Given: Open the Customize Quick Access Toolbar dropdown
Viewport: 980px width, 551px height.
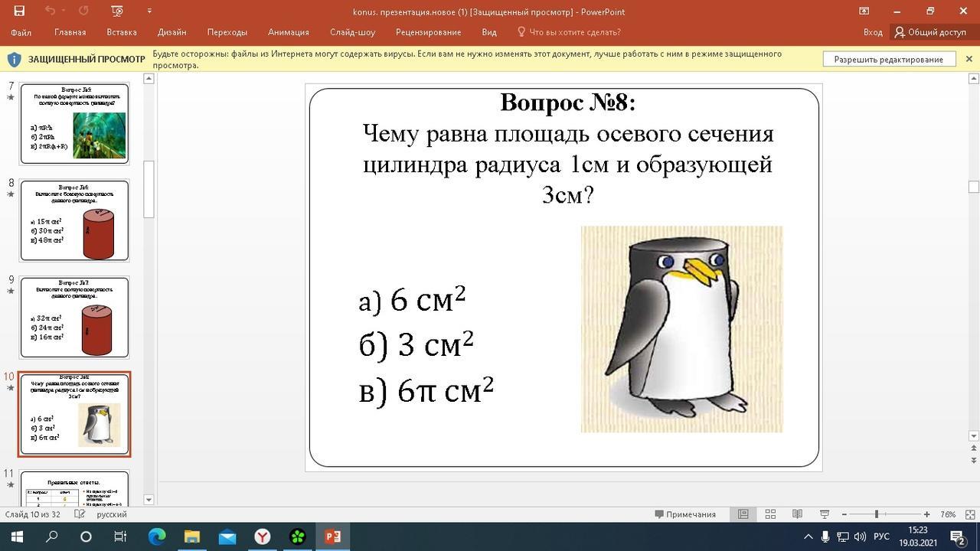Looking at the screenshot, I should 149,11.
